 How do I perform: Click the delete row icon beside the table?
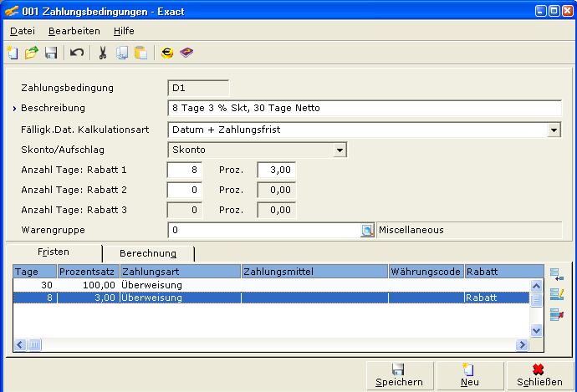557,315
